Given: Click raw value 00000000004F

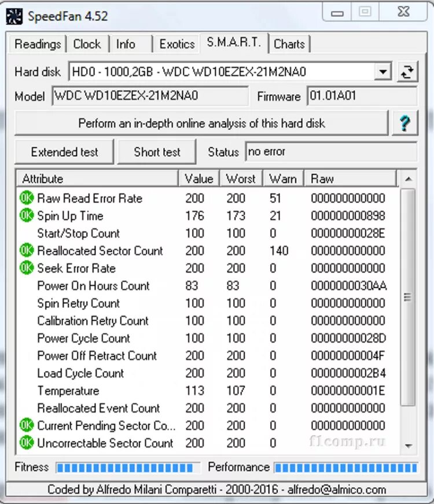Looking at the screenshot, I should point(348,355).
